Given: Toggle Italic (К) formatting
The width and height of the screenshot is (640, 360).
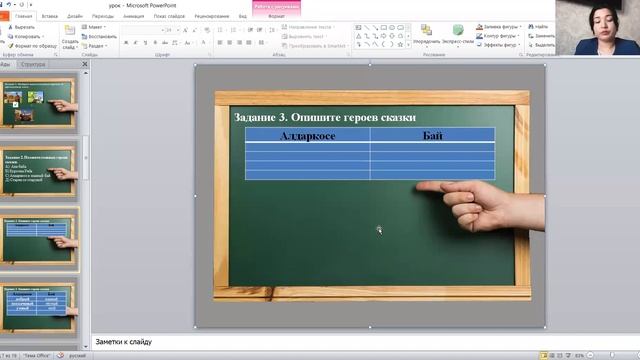Looking at the screenshot, I should pyautogui.click(x=136, y=43).
